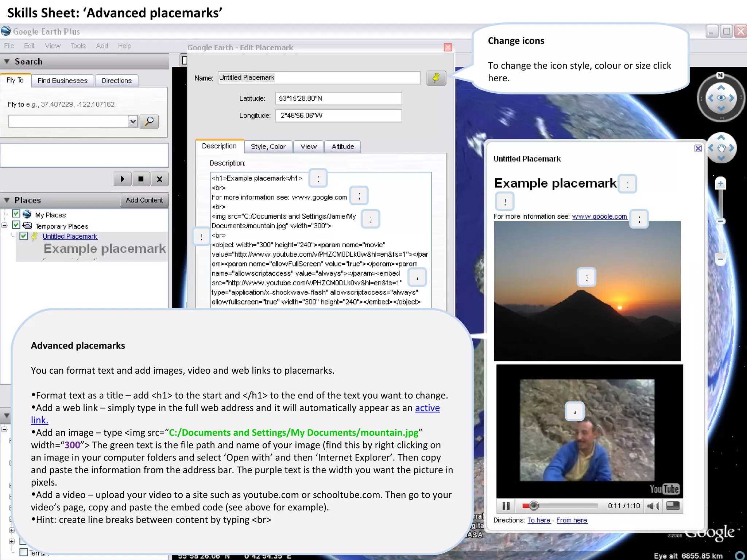This screenshot has height=560, width=747.
Task: Click the My Places globe icon
Action: point(27,214)
